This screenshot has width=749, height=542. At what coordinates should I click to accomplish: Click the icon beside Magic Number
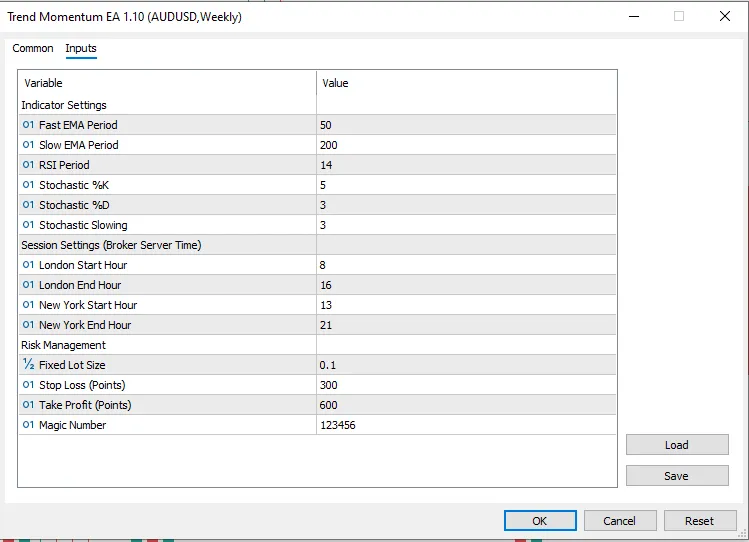coord(28,425)
